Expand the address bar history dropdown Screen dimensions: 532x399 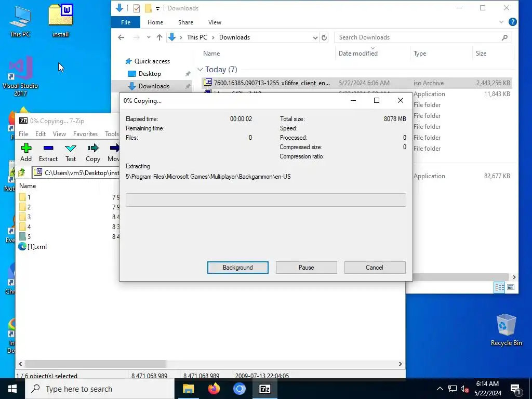[315, 37]
